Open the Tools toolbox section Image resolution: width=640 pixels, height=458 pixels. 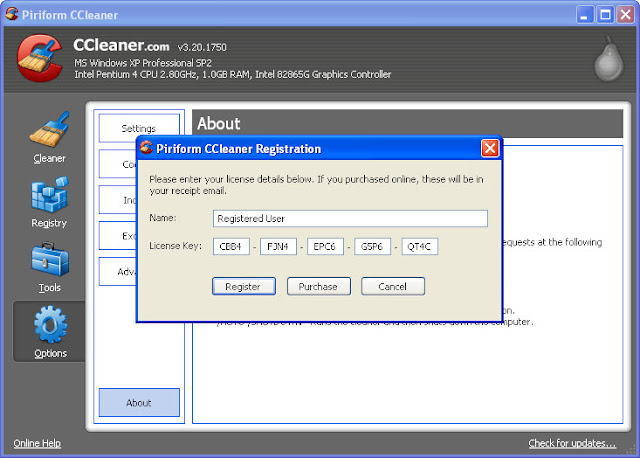pos(50,267)
